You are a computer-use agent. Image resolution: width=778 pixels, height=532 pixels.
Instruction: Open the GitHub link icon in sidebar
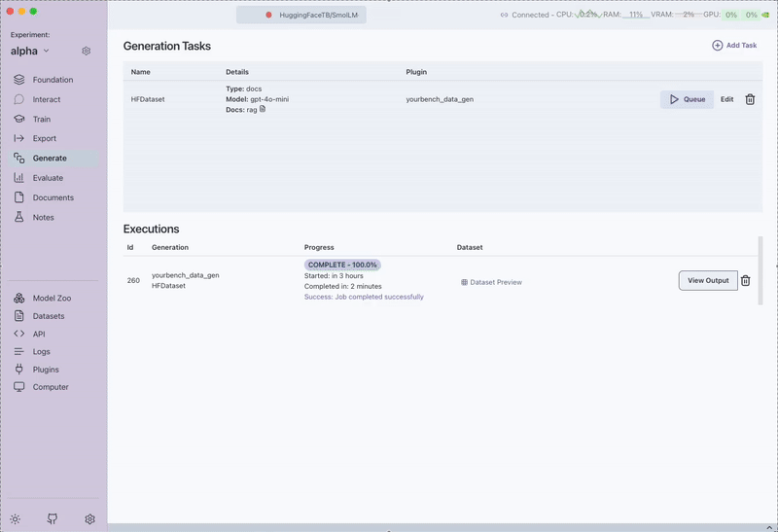click(x=53, y=519)
